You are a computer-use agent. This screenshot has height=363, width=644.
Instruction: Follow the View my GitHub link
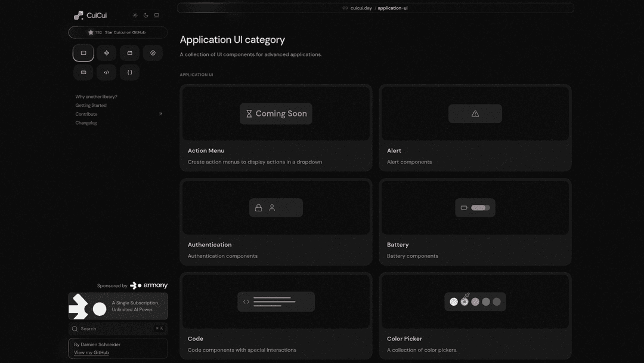click(91, 353)
